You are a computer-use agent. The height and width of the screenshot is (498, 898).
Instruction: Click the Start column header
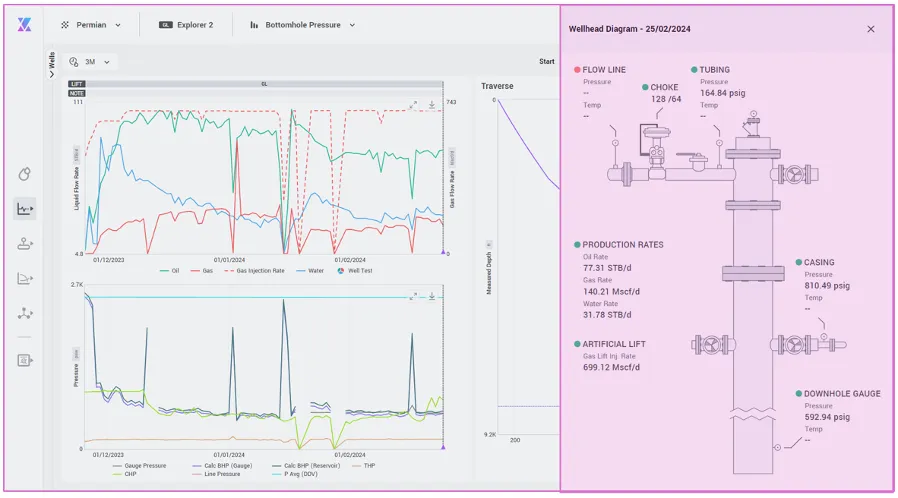[x=546, y=61]
